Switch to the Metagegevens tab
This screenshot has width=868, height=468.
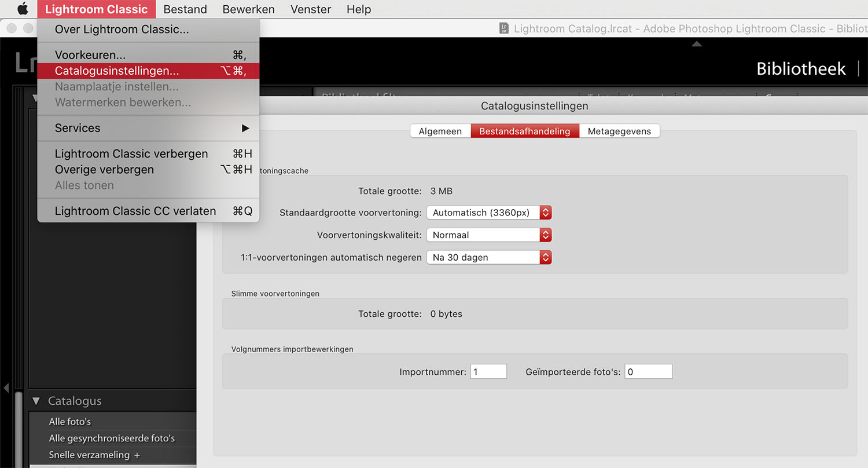click(x=619, y=131)
